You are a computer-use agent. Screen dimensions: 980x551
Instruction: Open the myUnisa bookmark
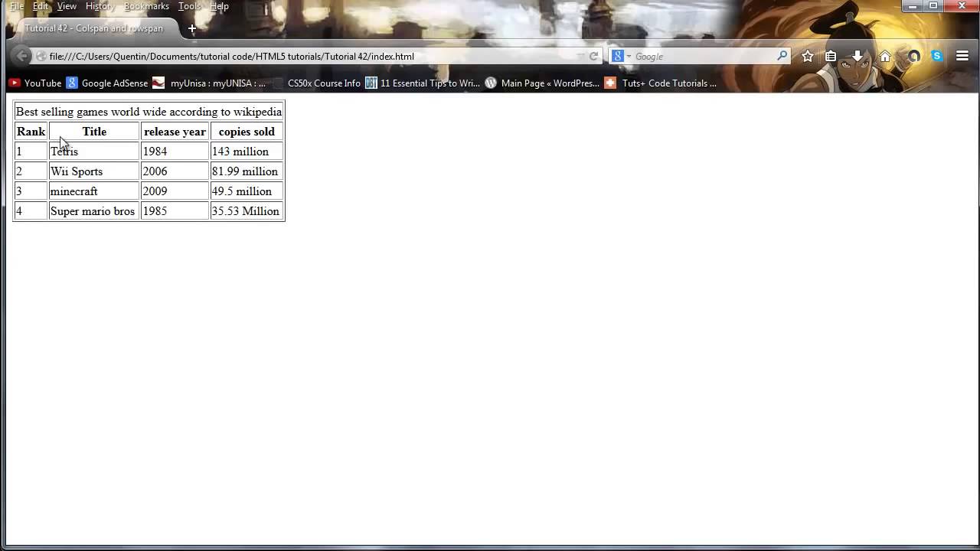(210, 83)
